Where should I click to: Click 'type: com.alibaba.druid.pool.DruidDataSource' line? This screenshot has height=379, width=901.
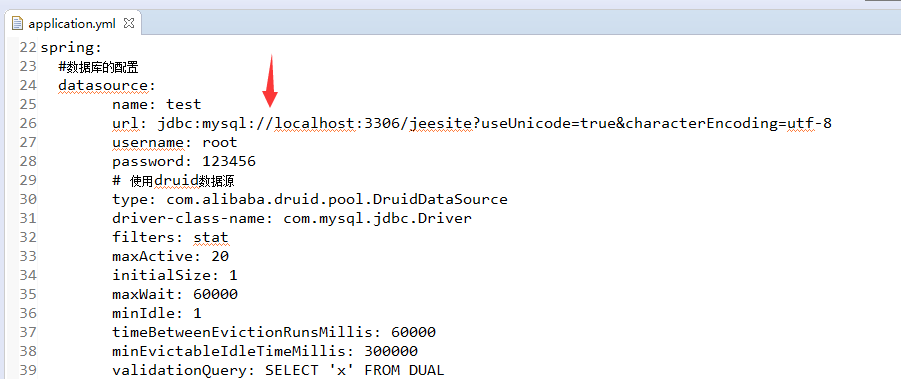click(310, 199)
